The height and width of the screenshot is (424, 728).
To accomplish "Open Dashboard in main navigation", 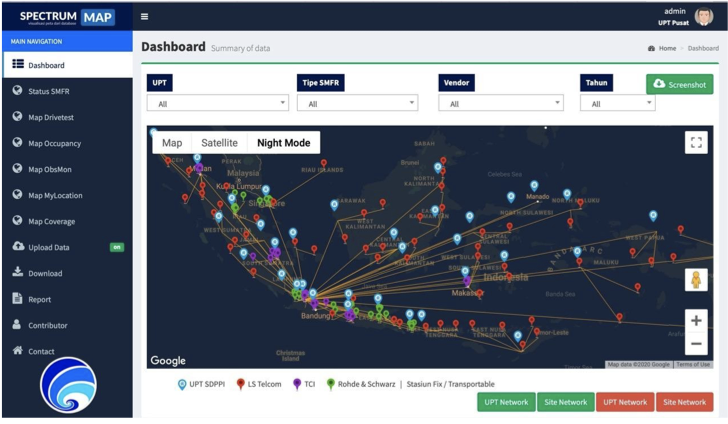I will (x=68, y=65).
